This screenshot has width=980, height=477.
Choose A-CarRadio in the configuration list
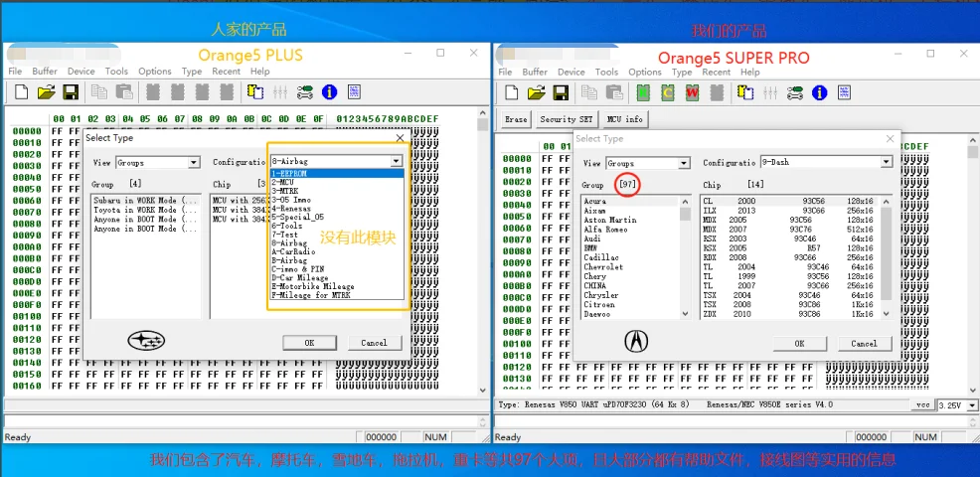coord(338,251)
